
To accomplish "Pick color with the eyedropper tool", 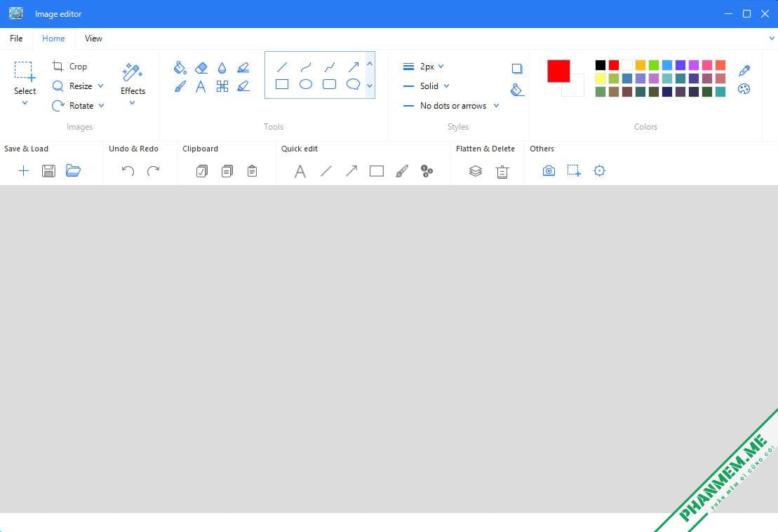I will [x=744, y=70].
